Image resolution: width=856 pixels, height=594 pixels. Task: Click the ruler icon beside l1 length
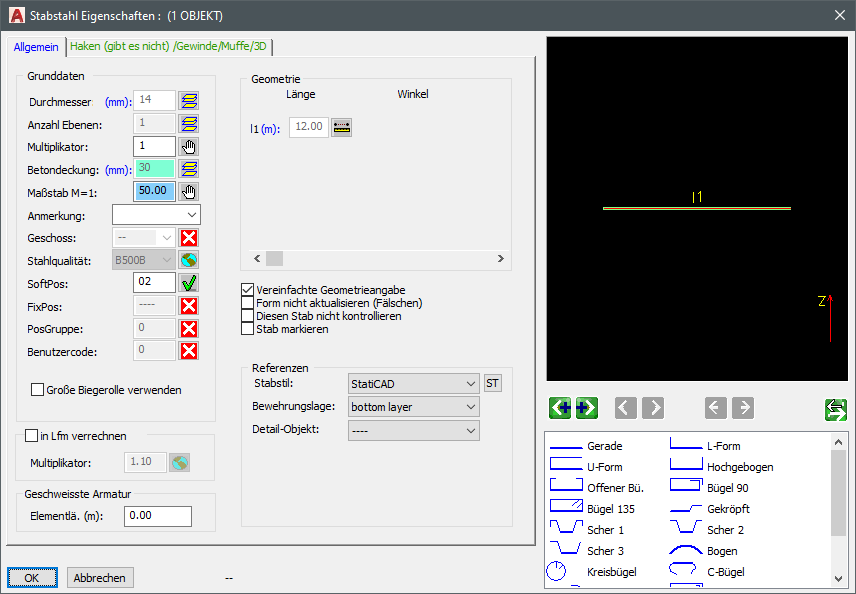pos(342,127)
